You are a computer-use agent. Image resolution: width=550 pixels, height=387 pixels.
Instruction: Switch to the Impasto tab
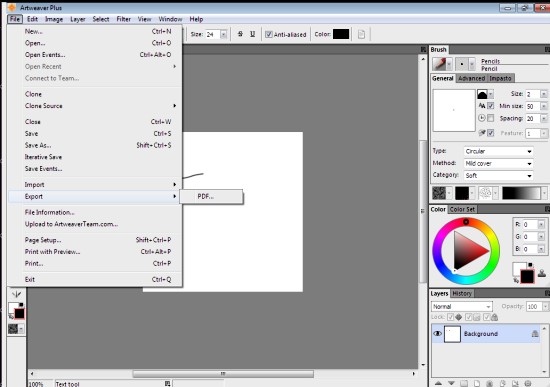(x=500, y=78)
